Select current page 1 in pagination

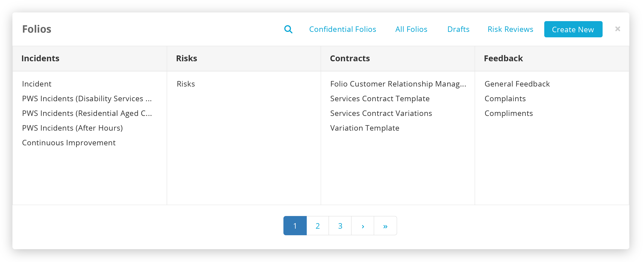tap(295, 226)
